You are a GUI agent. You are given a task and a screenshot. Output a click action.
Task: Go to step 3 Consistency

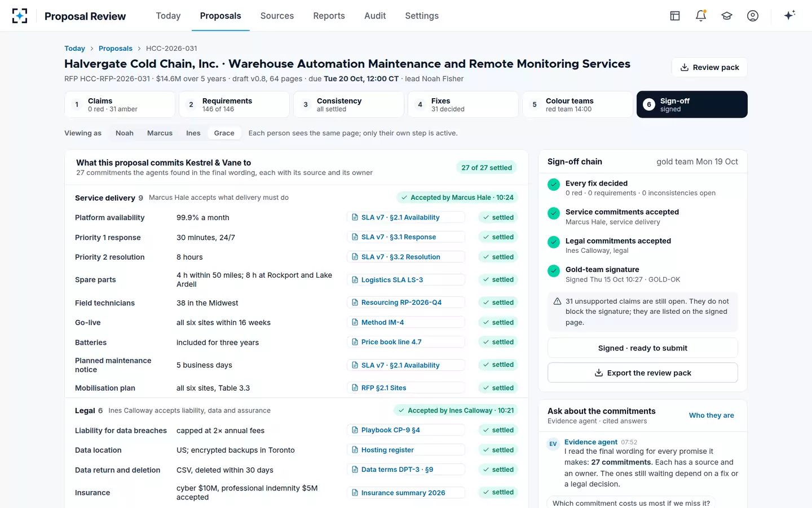point(348,104)
